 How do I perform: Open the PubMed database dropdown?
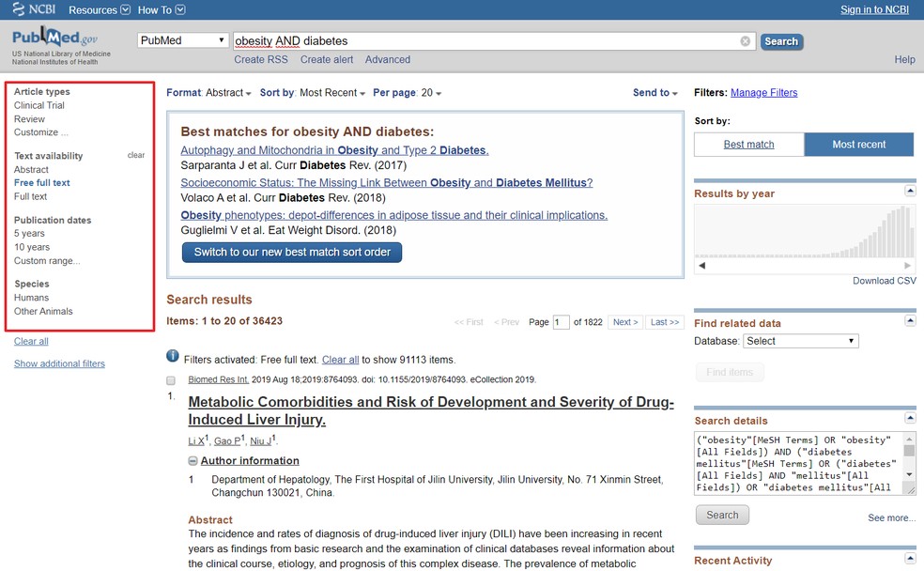[182, 39]
